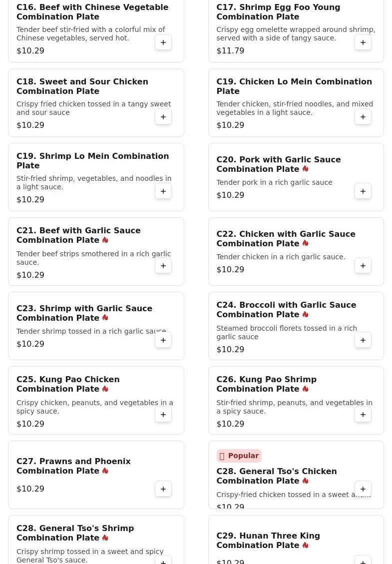392x564 pixels.
Task: Add C28 General Tso's Chicken plate
Action: pyautogui.click(x=363, y=489)
